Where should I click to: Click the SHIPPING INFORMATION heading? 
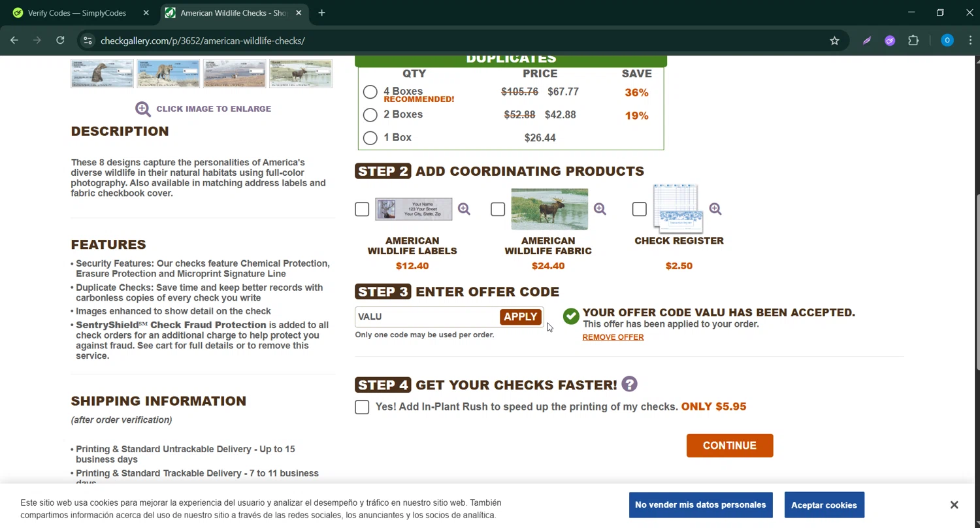(x=159, y=401)
